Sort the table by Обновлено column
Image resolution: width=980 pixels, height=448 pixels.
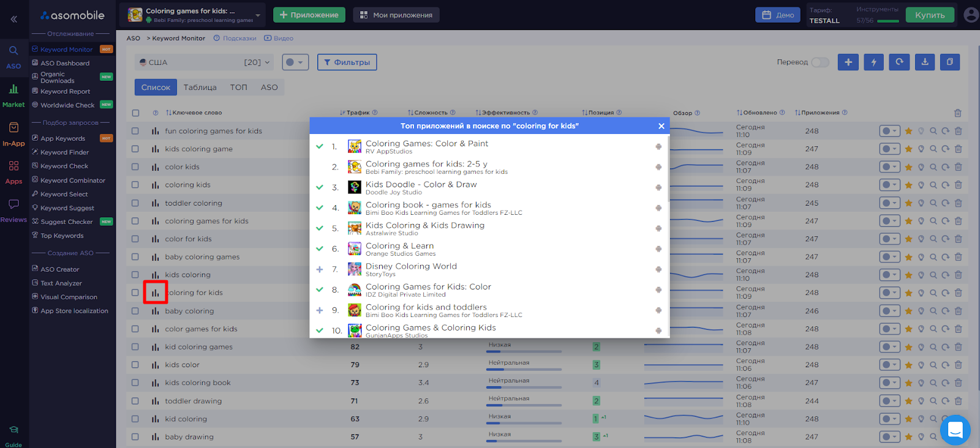point(756,113)
